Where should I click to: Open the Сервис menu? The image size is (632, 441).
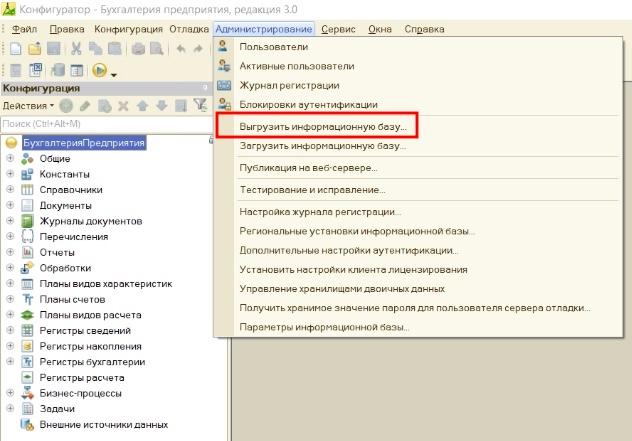(338, 29)
